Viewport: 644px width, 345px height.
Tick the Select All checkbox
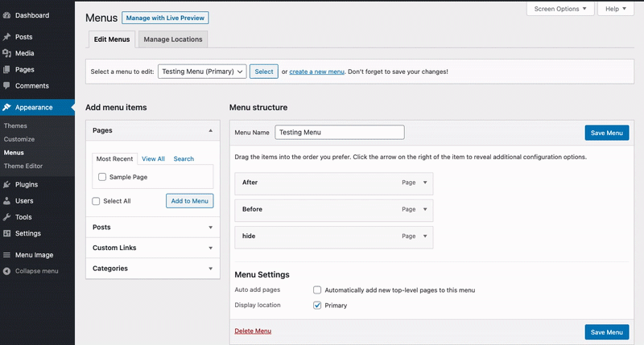[x=96, y=201]
